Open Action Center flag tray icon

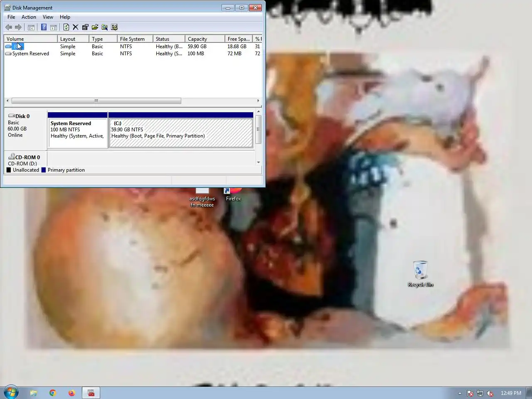click(470, 393)
